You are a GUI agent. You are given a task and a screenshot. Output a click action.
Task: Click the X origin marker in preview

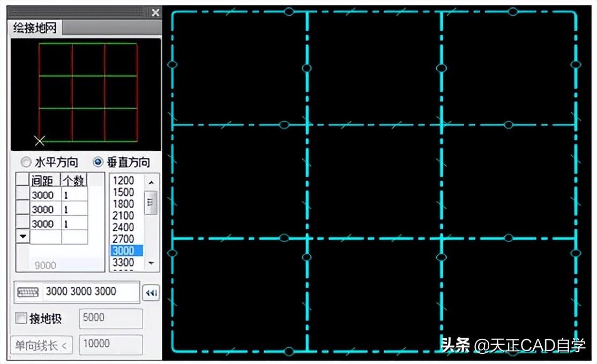(39, 141)
